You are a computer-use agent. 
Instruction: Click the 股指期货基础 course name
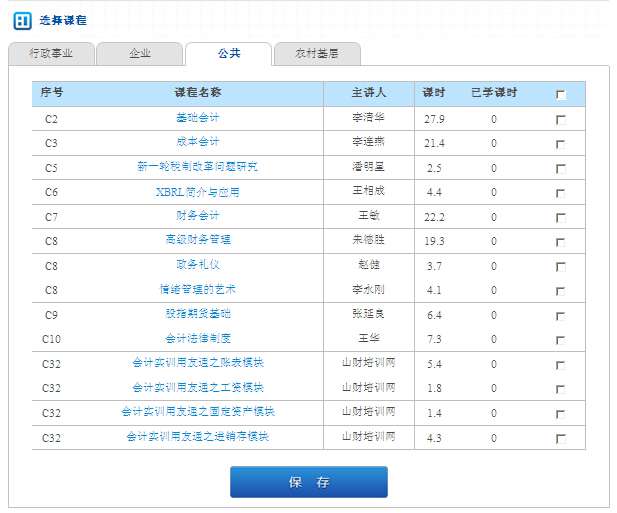197,314
